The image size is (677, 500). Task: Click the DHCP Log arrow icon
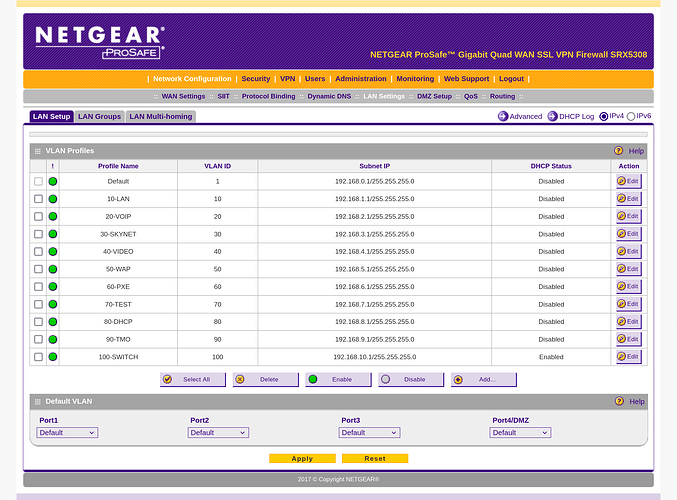(x=552, y=116)
